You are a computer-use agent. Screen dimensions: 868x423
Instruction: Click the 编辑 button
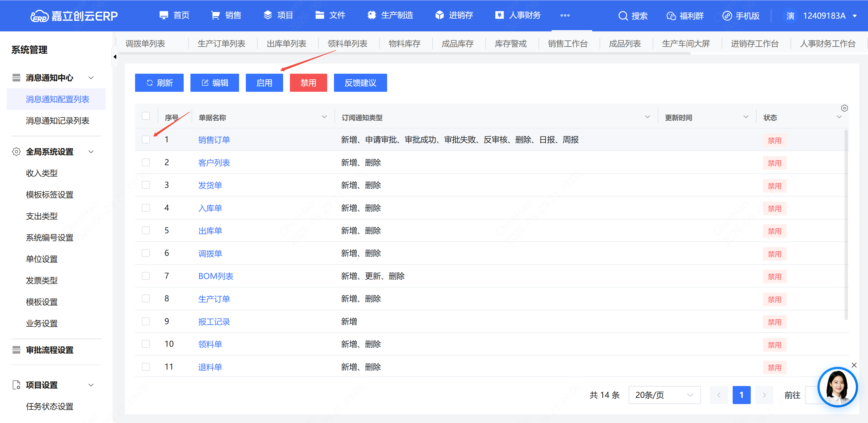(x=215, y=83)
